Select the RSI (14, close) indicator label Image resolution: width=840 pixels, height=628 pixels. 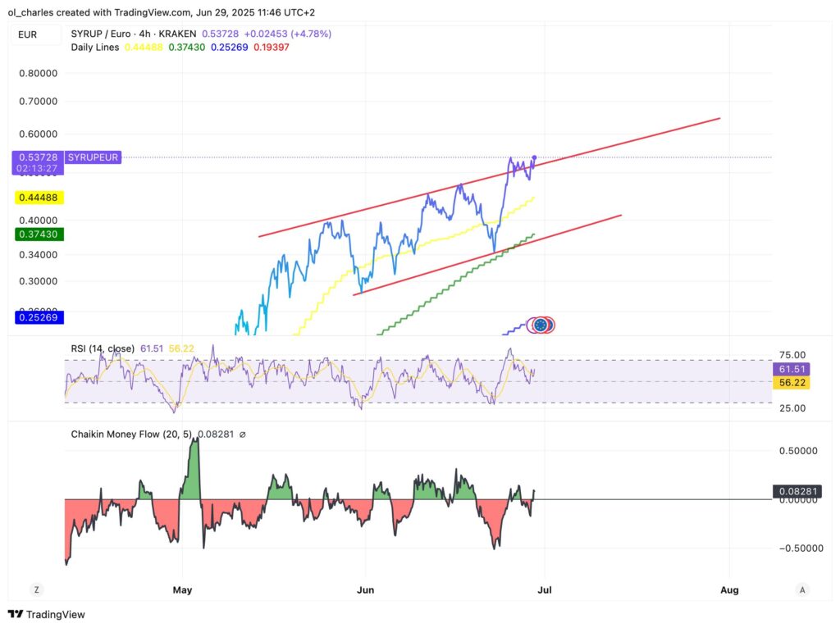(x=103, y=348)
